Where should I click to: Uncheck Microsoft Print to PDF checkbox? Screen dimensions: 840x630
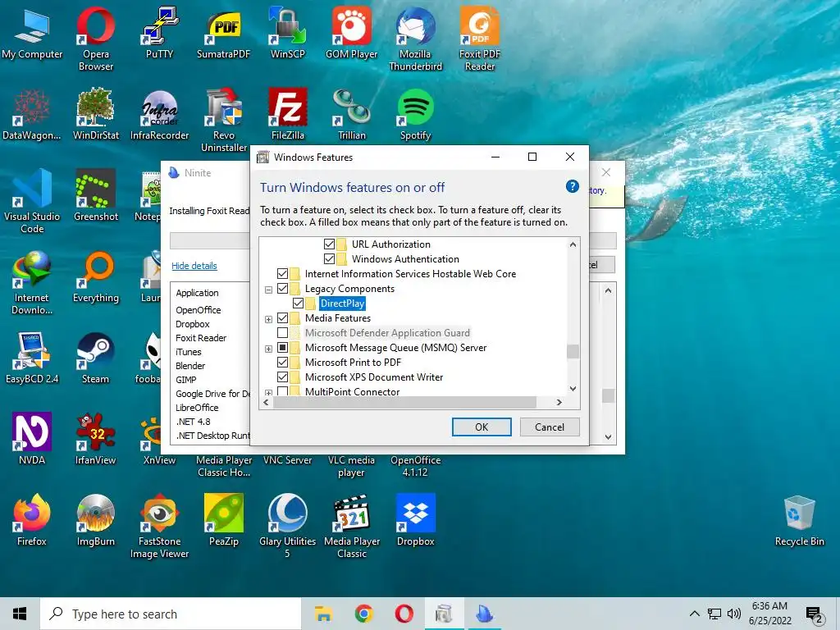click(x=282, y=362)
